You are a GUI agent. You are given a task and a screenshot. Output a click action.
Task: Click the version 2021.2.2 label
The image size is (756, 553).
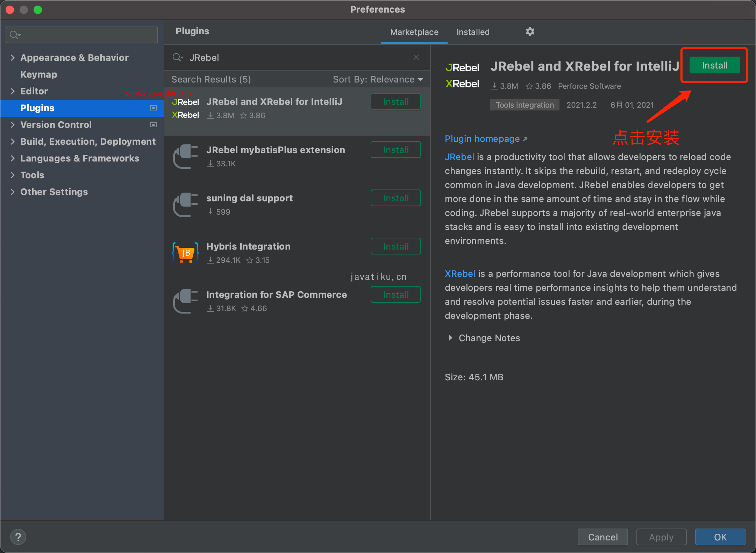582,105
